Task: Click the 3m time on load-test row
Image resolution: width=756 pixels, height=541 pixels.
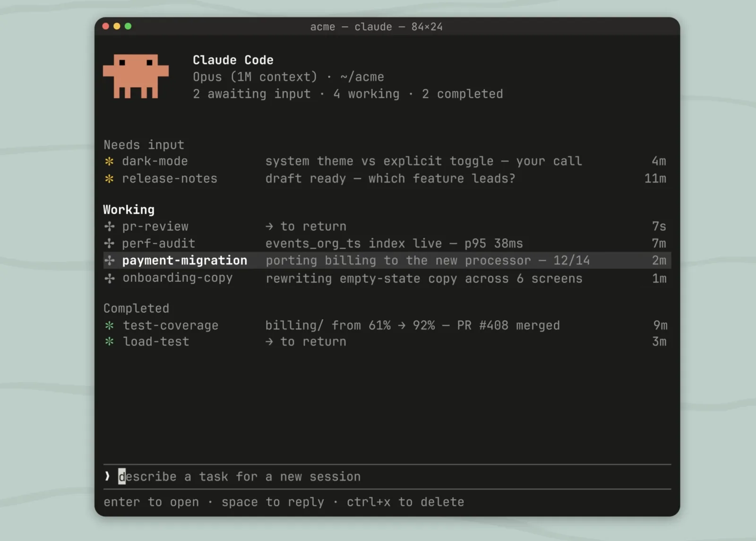Action: click(x=659, y=341)
